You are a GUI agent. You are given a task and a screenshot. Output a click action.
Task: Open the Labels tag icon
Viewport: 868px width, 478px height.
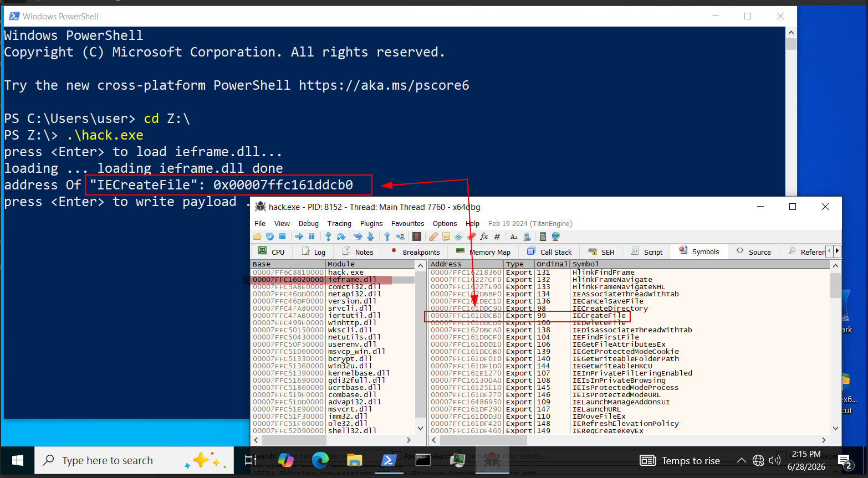coord(459,237)
